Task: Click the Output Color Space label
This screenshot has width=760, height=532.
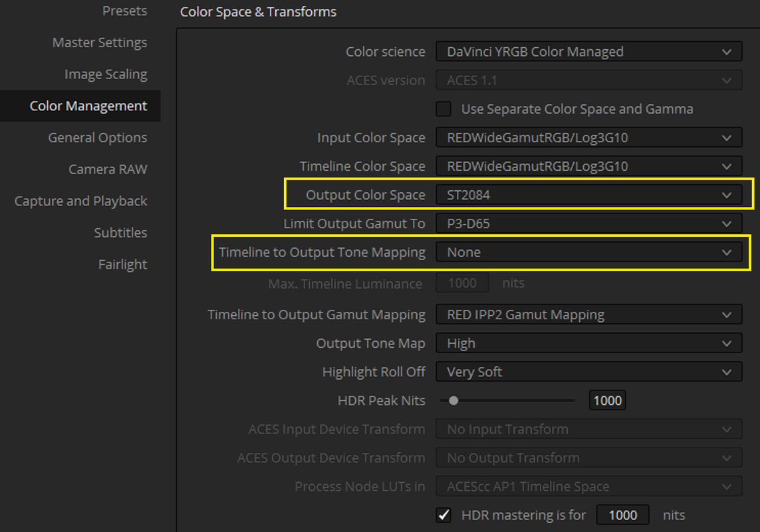Action: click(x=366, y=195)
